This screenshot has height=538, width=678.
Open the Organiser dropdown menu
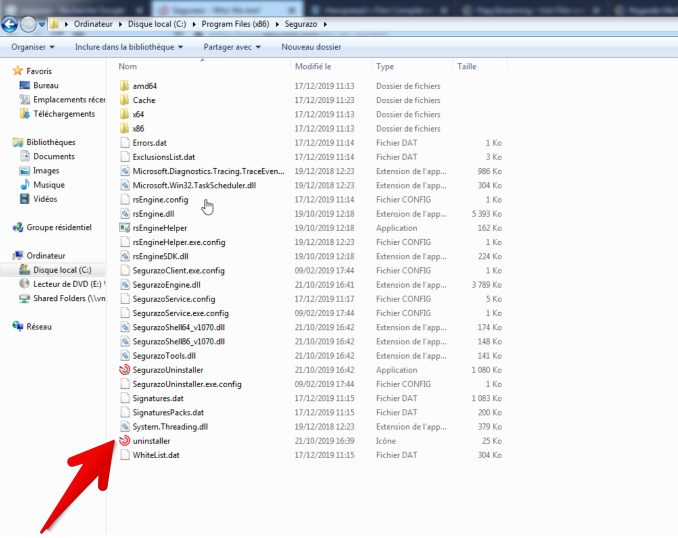33,47
